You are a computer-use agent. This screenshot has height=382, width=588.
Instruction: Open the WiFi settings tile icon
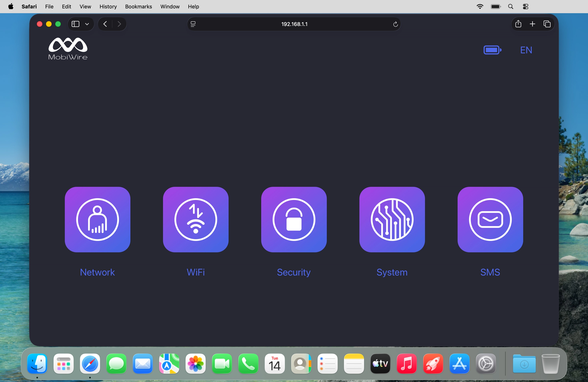195,219
